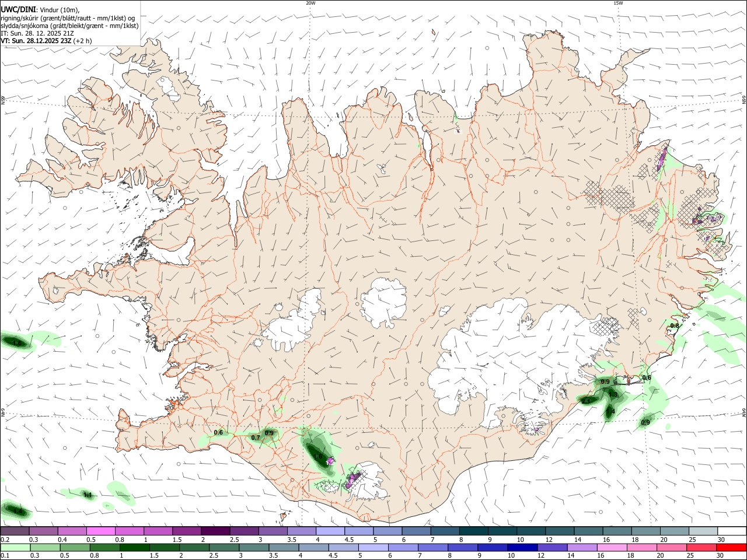This screenshot has width=747, height=560.
Task: Click bottom-row bright red swatch after 30
Action: 731,548
